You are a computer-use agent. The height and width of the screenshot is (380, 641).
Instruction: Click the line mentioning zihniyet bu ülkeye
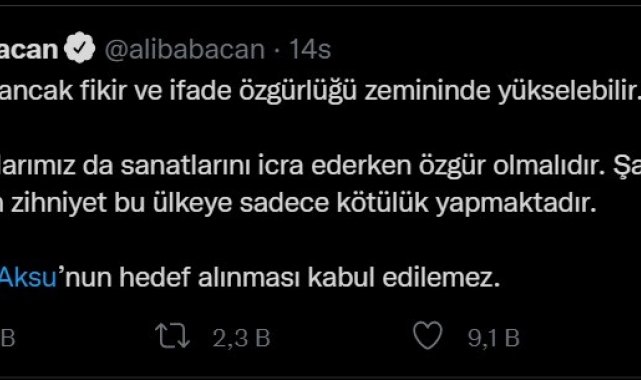(x=298, y=203)
